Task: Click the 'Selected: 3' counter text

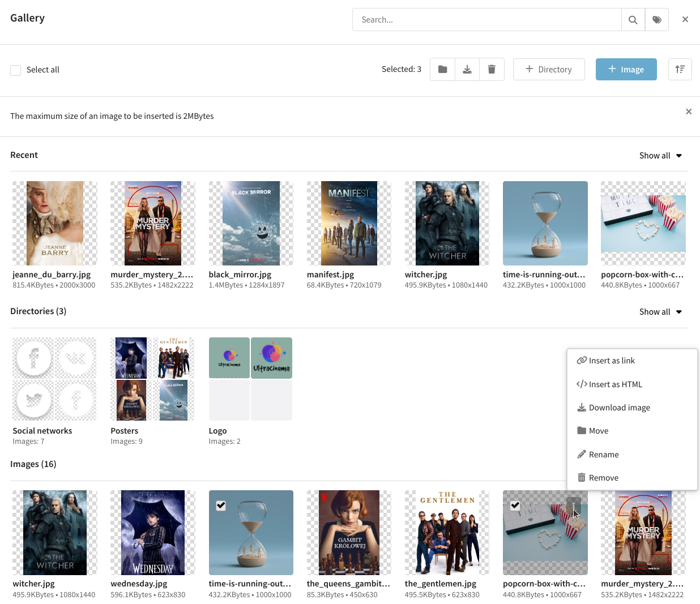Action: click(402, 69)
